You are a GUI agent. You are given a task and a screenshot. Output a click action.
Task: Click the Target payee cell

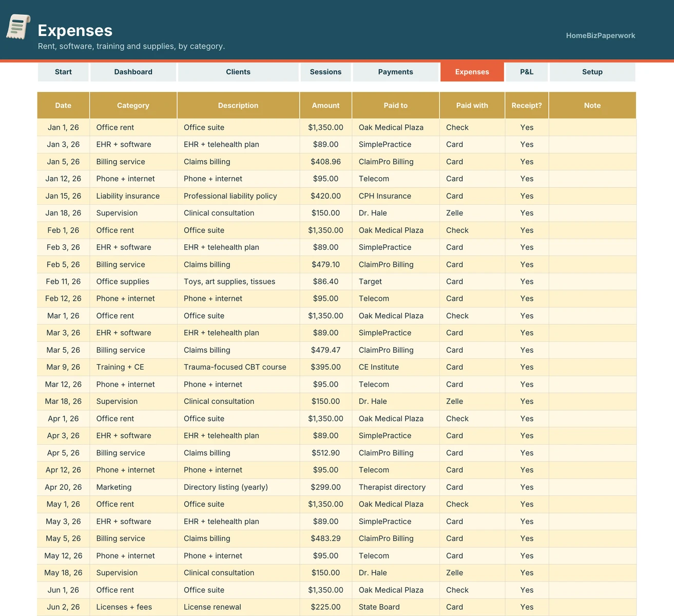[395, 281]
